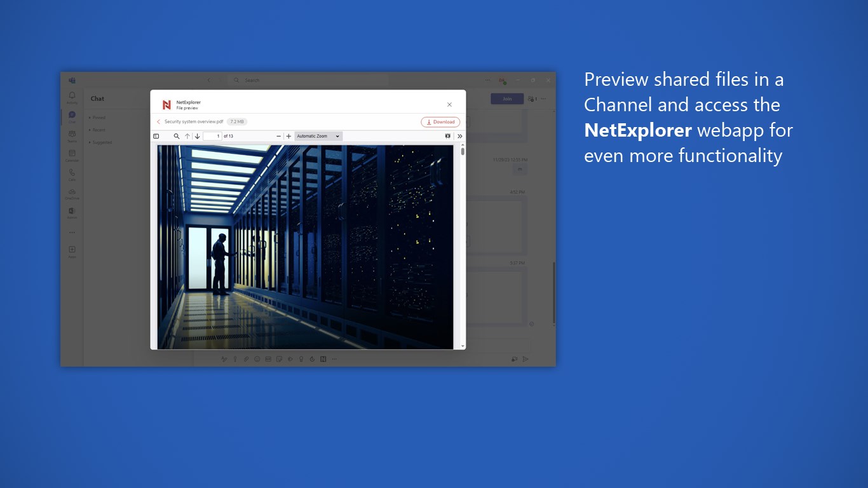Open the sticker picker in compose bar

tap(279, 359)
